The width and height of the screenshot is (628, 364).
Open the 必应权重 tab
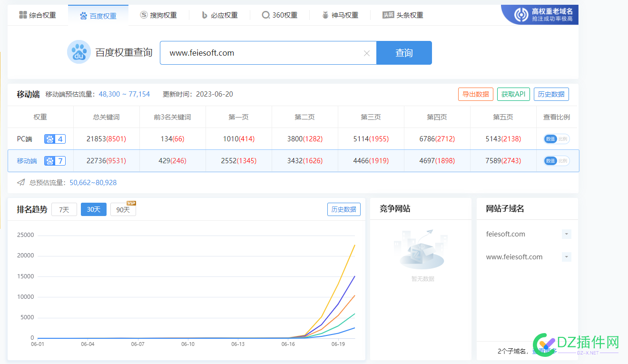click(x=219, y=15)
